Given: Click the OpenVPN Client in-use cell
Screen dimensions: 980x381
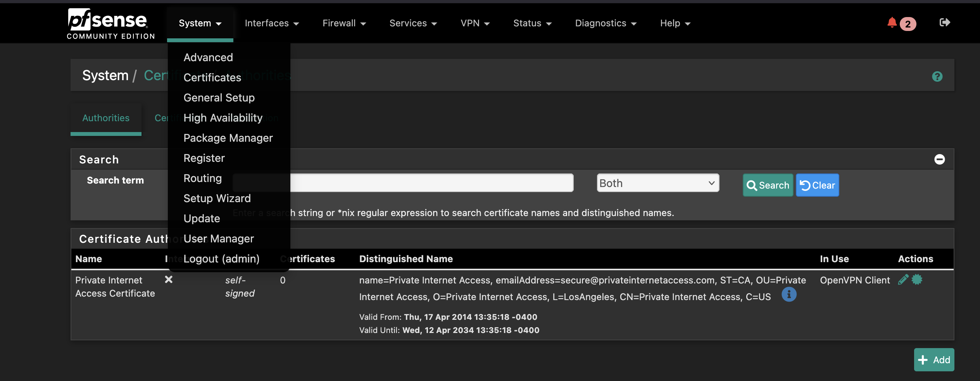Looking at the screenshot, I should click(855, 280).
